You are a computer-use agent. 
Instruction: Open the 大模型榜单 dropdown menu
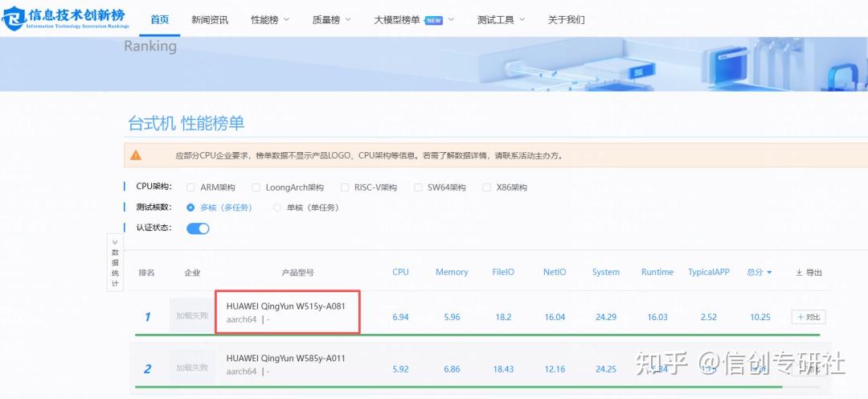click(414, 20)
